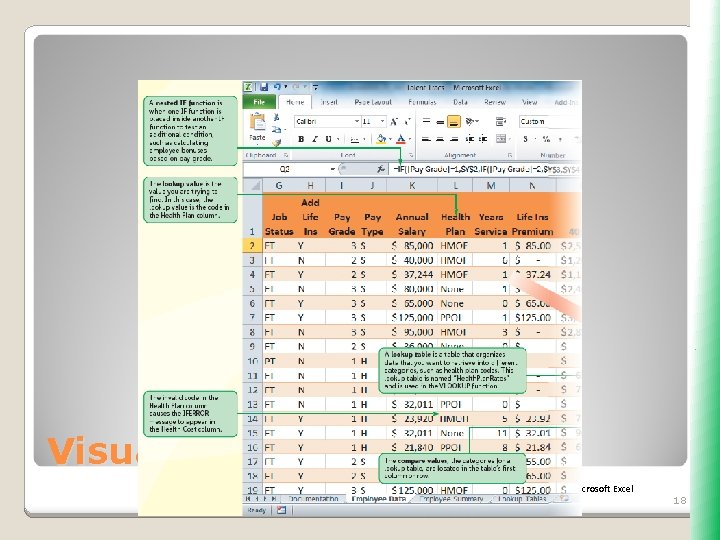
Task: Open the Alignment dialog box launcher
Action: click(x=510, y=155)
